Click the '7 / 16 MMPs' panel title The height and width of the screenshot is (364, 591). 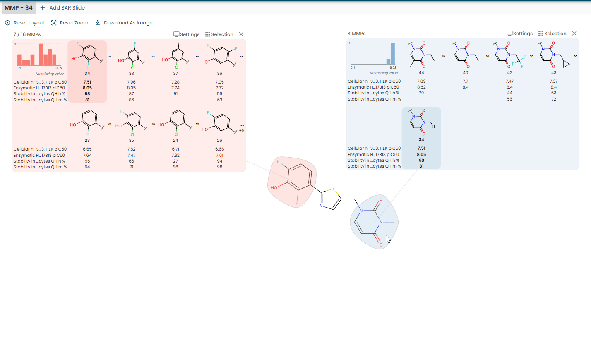pyautogui.click(x=27, y=34)
